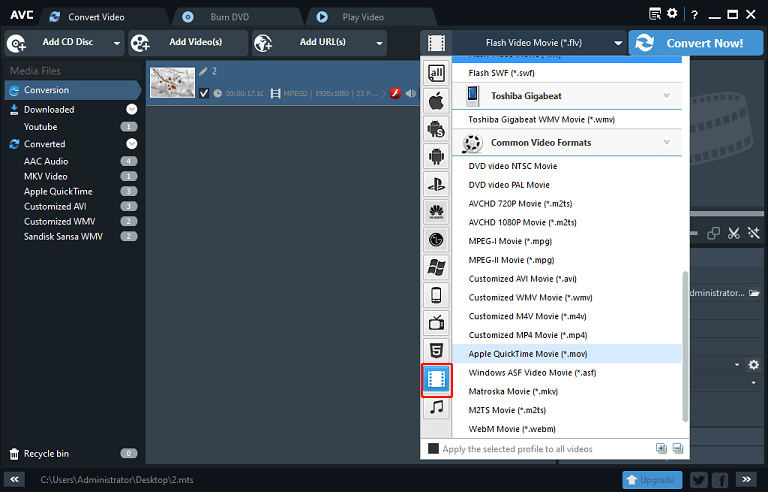Viewport: 768px width, 492px height.
Task: Click the speaker audio icon on video row
Action: (411, 93)
